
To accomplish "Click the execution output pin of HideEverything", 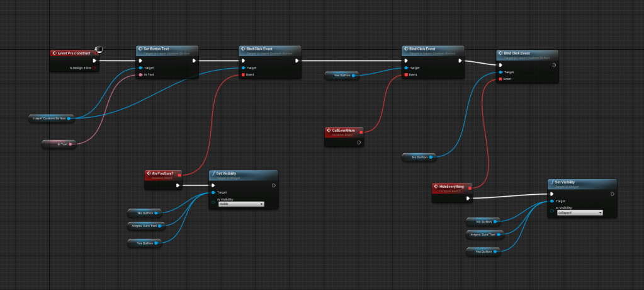I will click(469, 199).
